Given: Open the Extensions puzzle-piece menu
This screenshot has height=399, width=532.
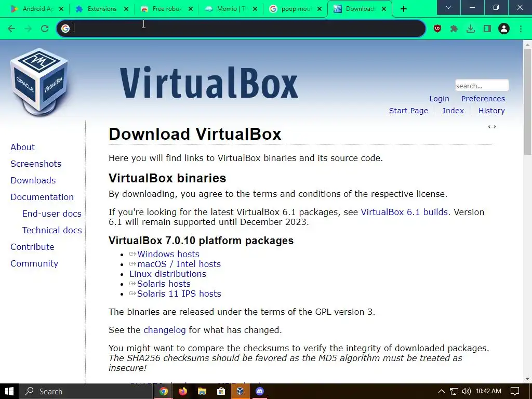Looking at the screenshot, I should [454, 29].
